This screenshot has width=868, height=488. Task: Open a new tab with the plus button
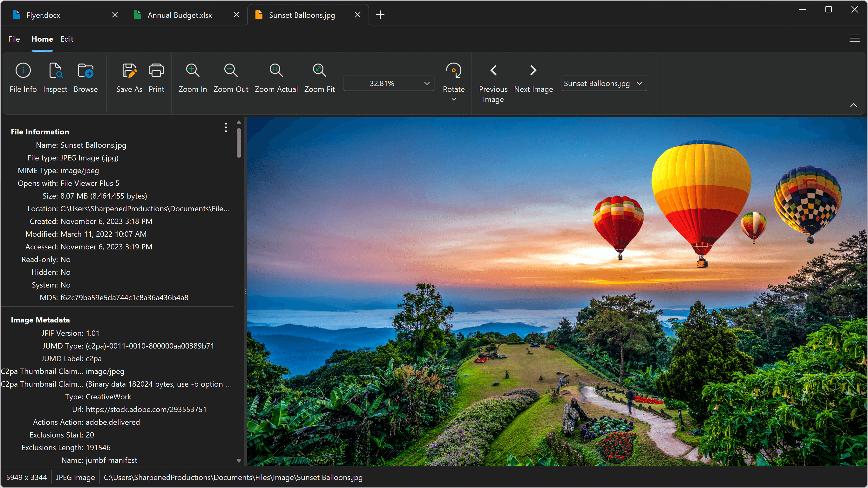click(380, 15)
